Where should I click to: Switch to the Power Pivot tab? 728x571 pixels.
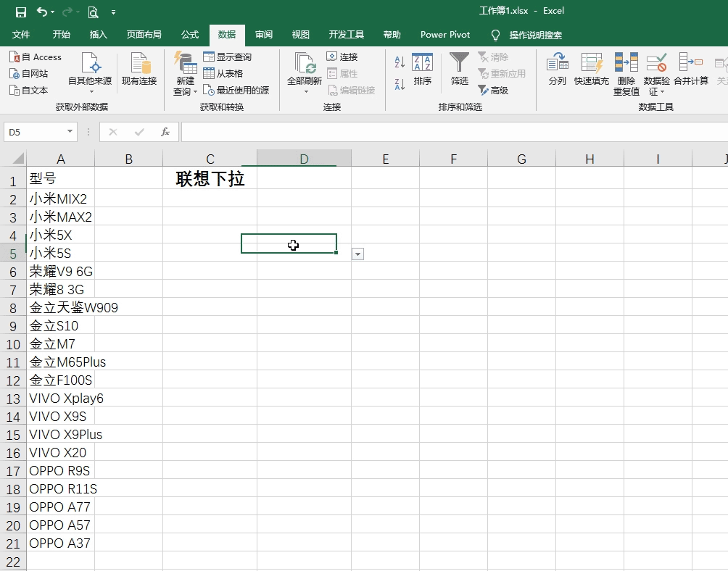(445, 35)
